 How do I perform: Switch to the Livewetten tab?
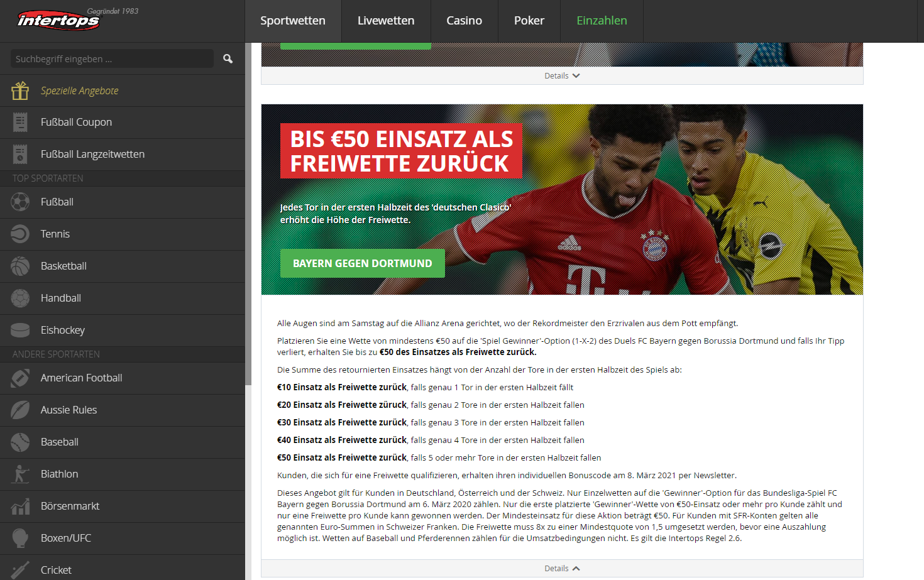(x=386, y=21)
